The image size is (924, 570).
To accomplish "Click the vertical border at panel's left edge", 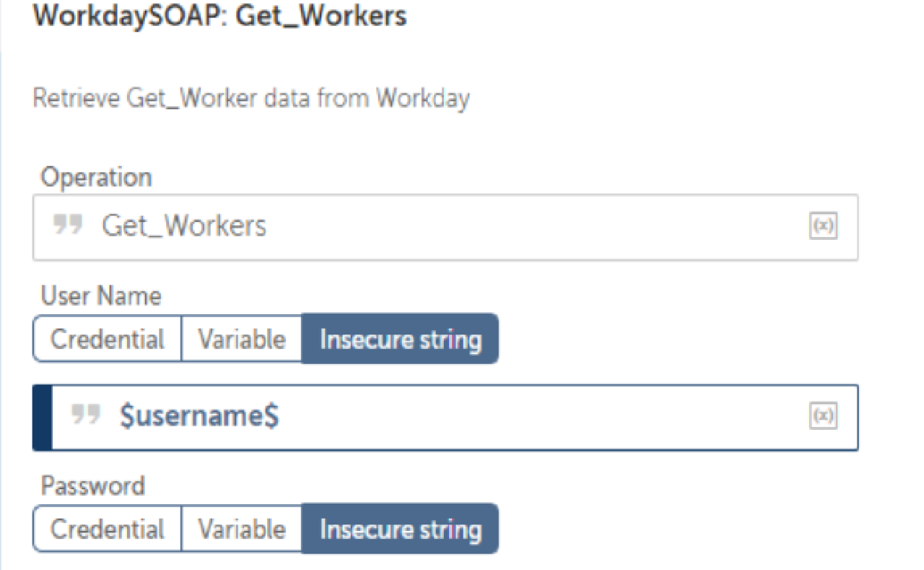I will click(x=1, y=289).
